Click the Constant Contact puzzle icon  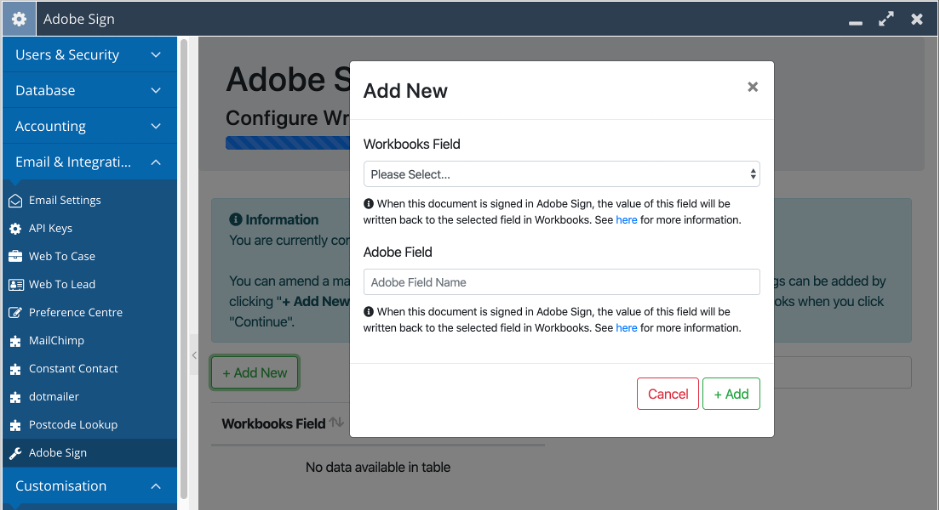pyautogui.click(x=16, y=369)
